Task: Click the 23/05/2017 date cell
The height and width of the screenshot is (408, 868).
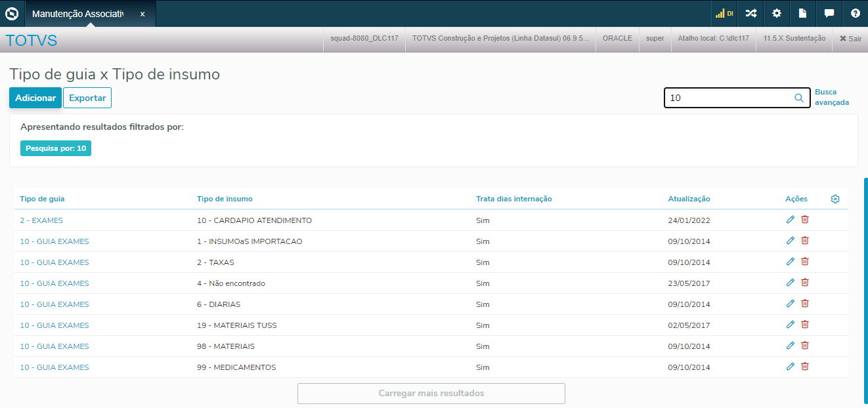Action: pos(689,283)
